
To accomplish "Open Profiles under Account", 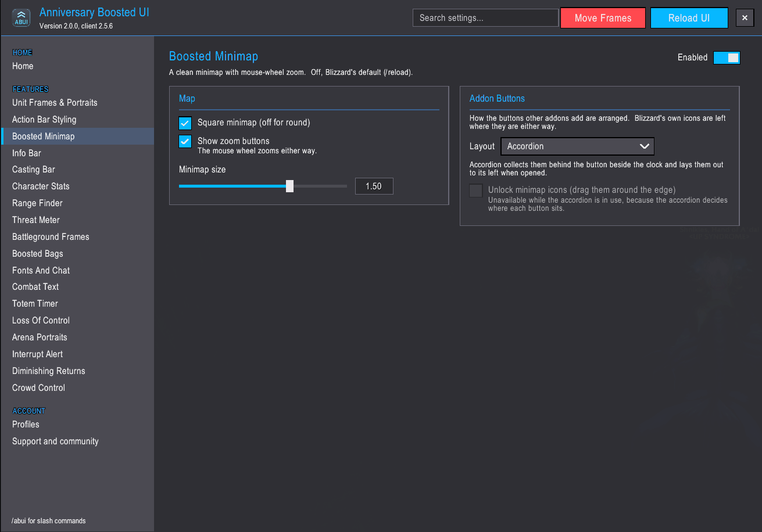I will tap(77, 425).
